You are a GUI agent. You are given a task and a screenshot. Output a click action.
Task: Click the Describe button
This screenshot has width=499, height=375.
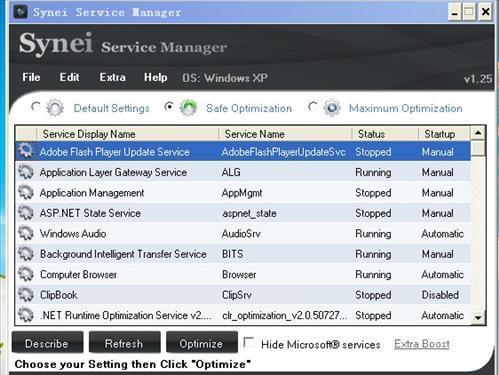click(47, 342)
